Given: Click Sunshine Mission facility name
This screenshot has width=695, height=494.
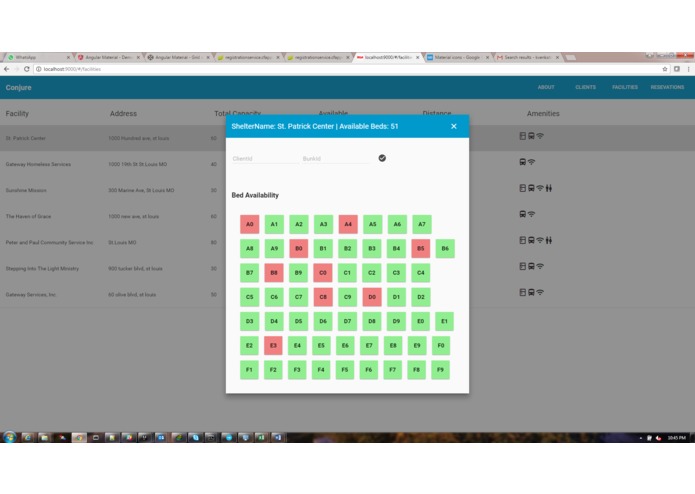Looking at the screenshot, I should [x=26, y=190].
